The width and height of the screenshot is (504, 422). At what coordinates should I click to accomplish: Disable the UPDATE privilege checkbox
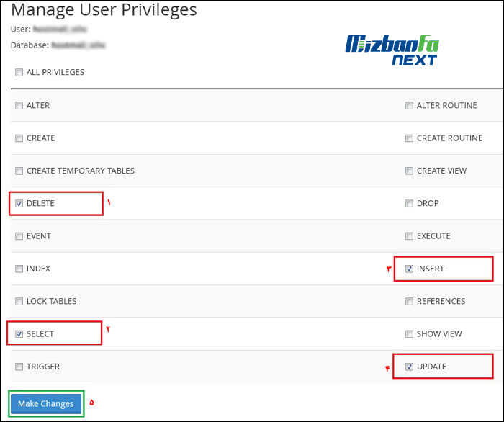point(409,367)
